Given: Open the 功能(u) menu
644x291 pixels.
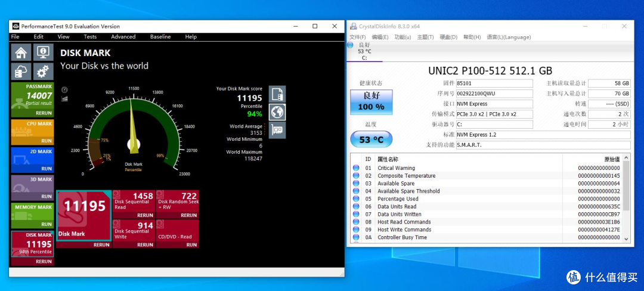Looking at the screenshot, I should tap(403, 38).
